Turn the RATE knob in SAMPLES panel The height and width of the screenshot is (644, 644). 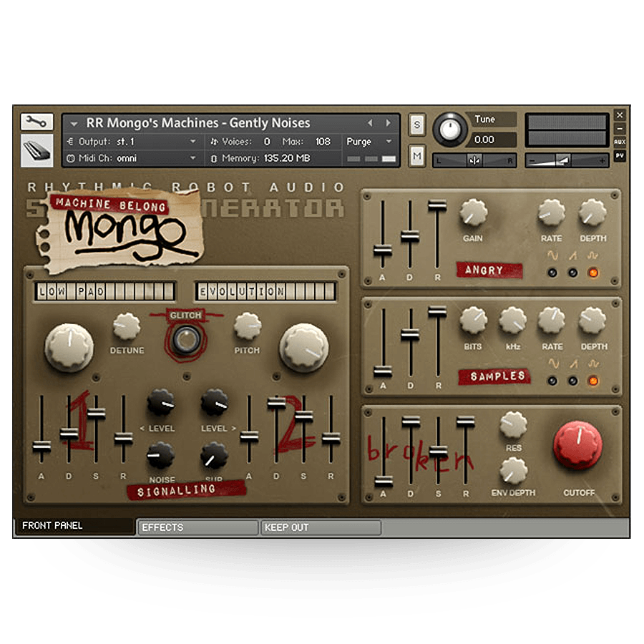pos(552,321)
